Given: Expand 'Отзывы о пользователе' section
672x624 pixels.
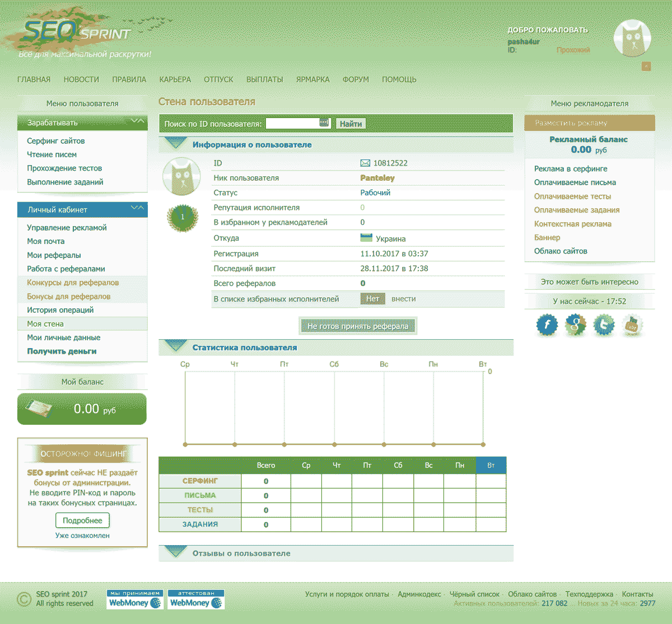Looking at the screenshot, I should click(x=176, y=553).
